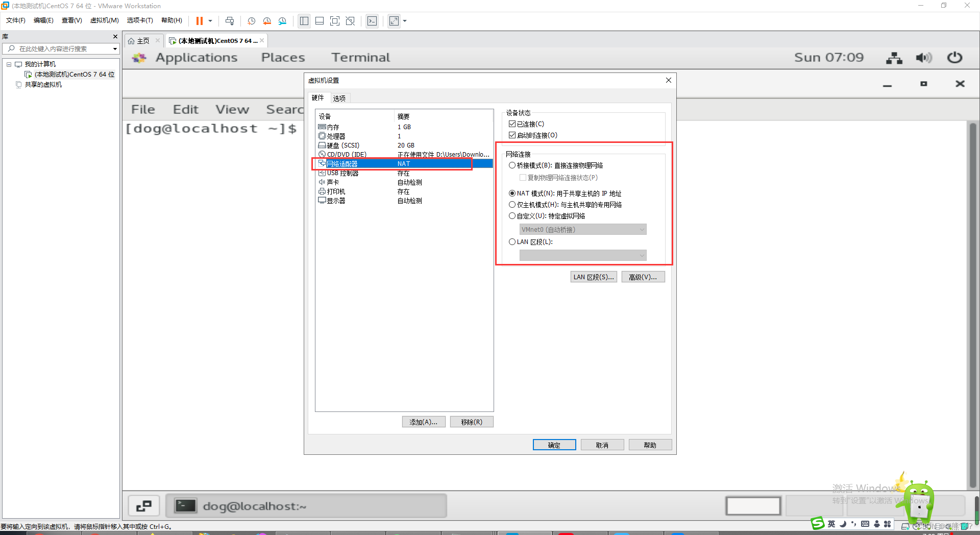The height and width of the screenshot is (535, 980).
Task: Click the pause virtual machine icon
Action: [x=200, y=21]
